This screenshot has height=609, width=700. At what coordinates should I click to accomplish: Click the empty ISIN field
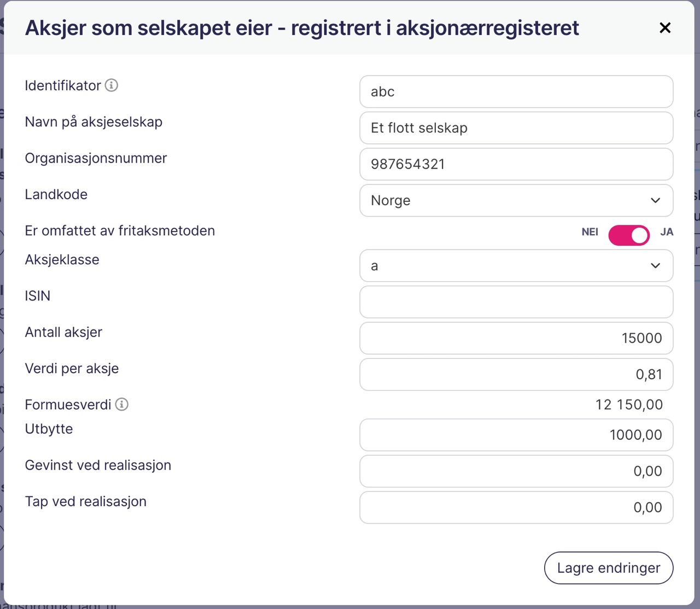point(516,302)
